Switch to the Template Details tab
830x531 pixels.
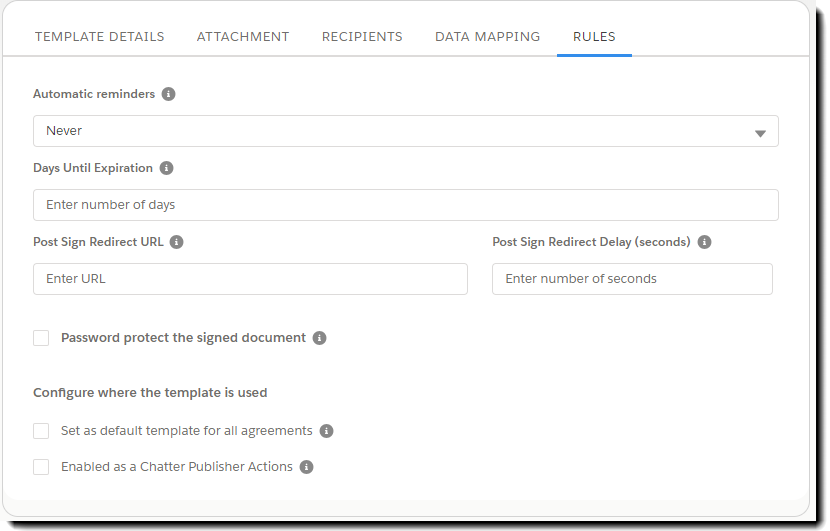click(x=100, y=37)
